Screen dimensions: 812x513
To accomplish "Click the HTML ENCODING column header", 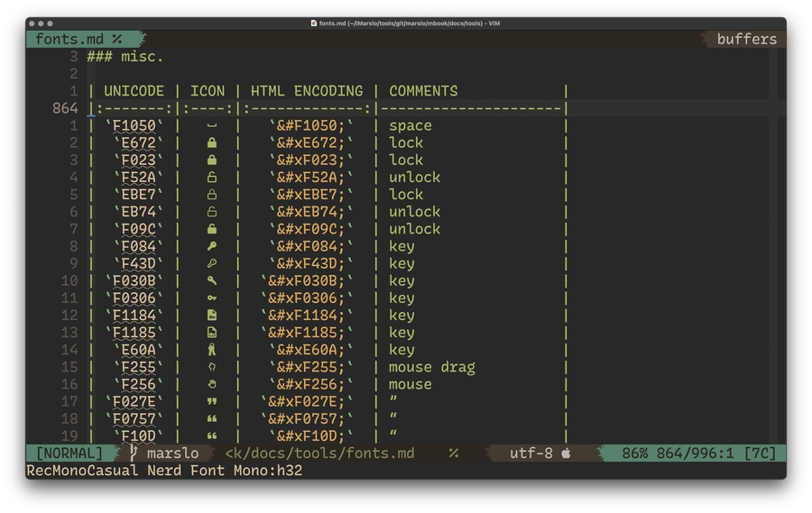I will (307, 91).
